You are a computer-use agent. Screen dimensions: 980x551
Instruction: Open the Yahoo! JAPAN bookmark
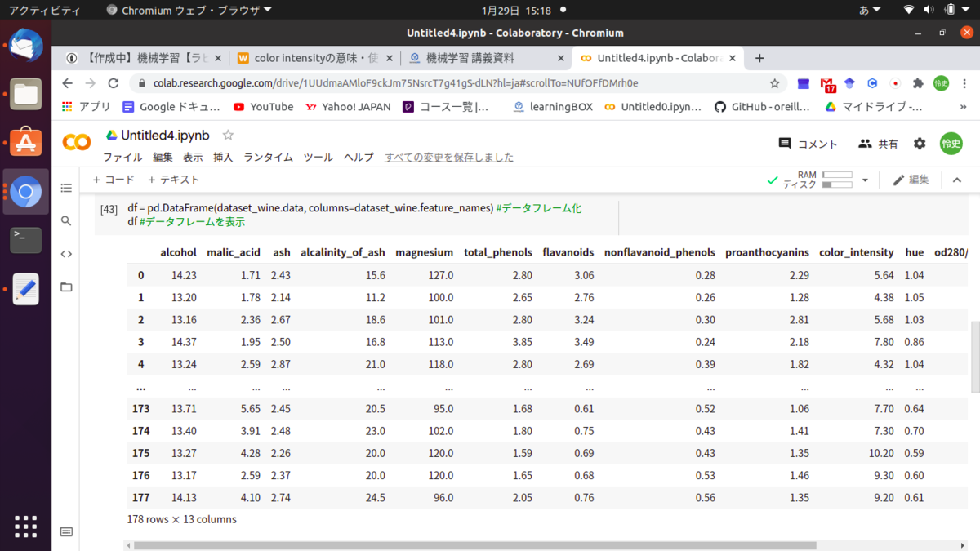(x=348, y=107)
